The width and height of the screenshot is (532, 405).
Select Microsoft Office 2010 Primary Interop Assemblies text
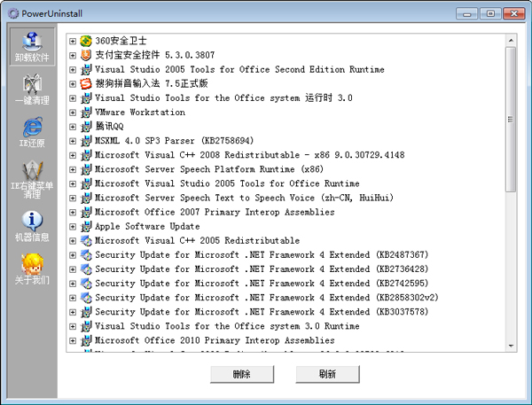(x=215, y=340)
